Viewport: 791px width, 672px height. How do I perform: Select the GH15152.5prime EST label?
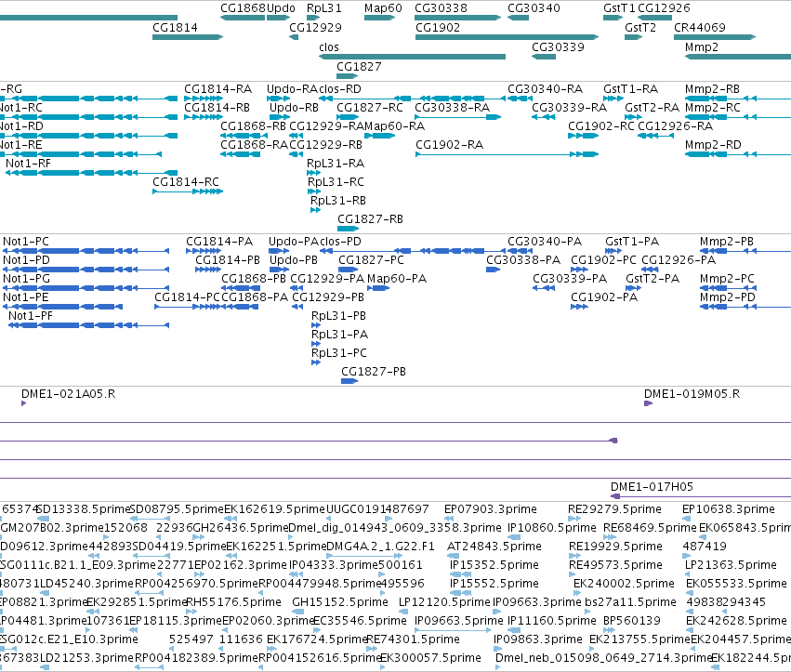(x=340, y=602)
